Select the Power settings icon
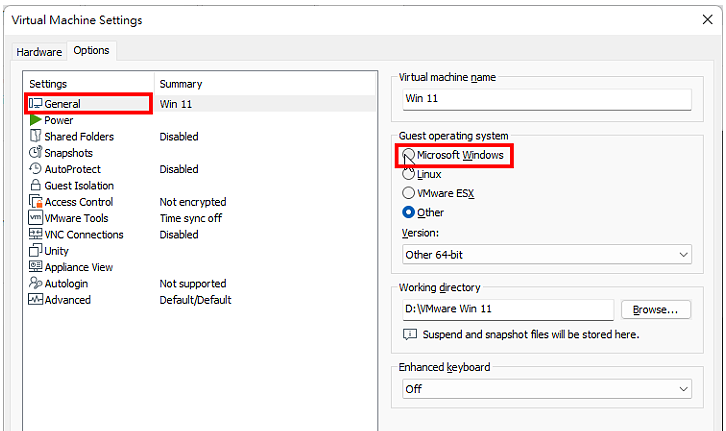Screen dimensions: 726x431 point(35,120)
